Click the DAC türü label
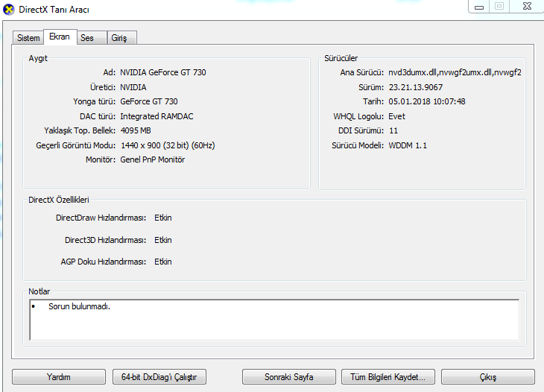Viewport: 544px width, 392px height. 98,116
